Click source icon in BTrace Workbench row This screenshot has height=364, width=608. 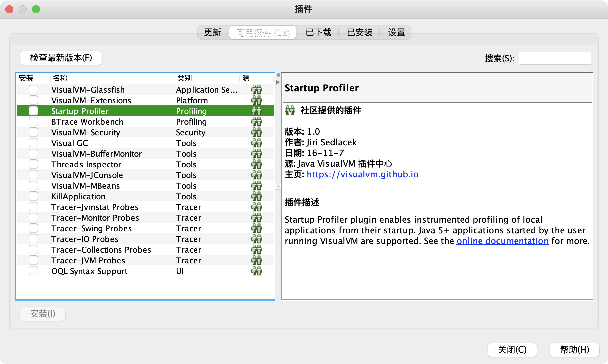point(256,122)
